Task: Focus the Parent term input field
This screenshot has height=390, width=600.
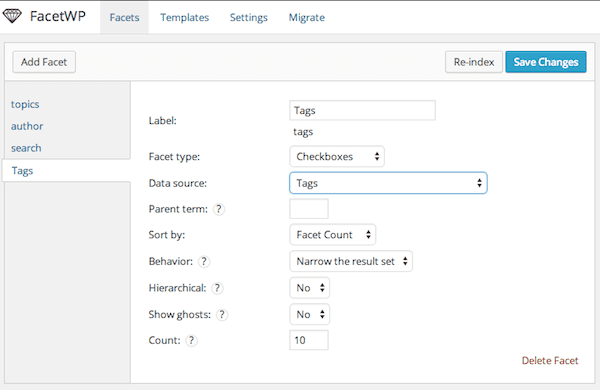Action: 309,209
